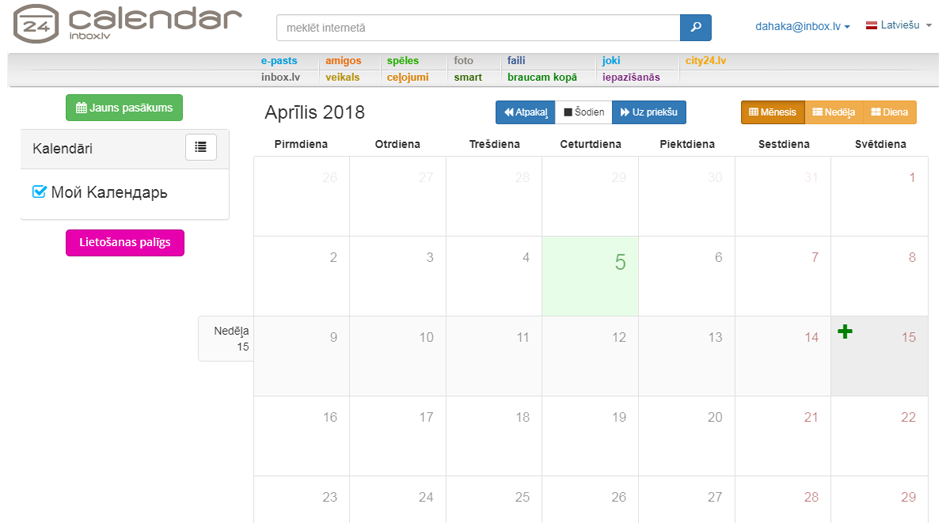Open the veikals link
The height and width of the screenshot is (524, 950).
[x=342, y=77]
